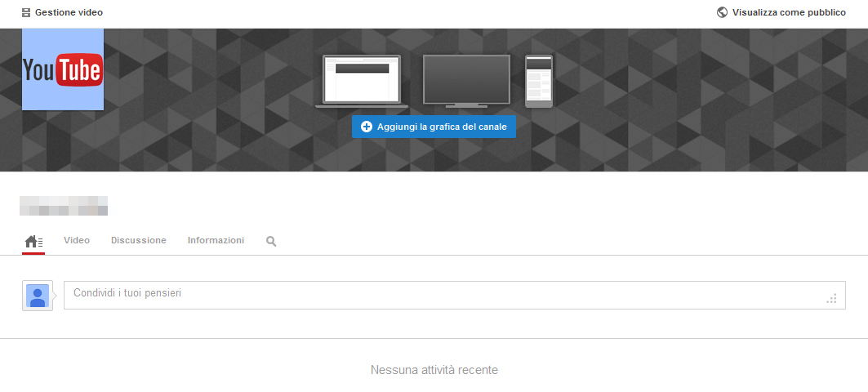The image size is (868, 392).
Task: Click the YouTube logo channel avatar
Action: 63,70
